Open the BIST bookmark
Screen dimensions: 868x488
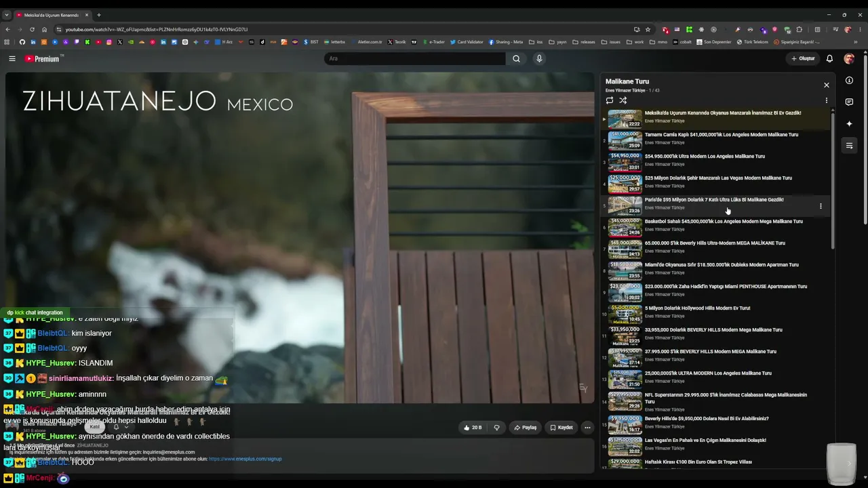tap(311, 42)
